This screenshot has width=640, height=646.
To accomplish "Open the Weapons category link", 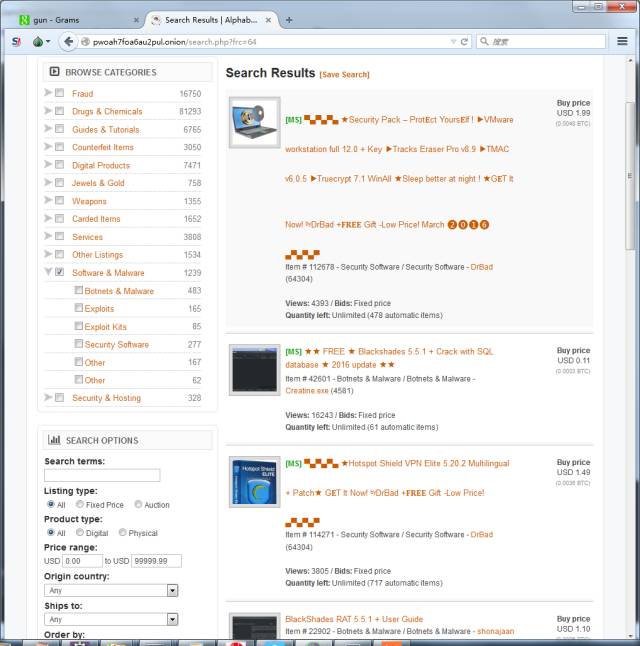I will point(89,201).
